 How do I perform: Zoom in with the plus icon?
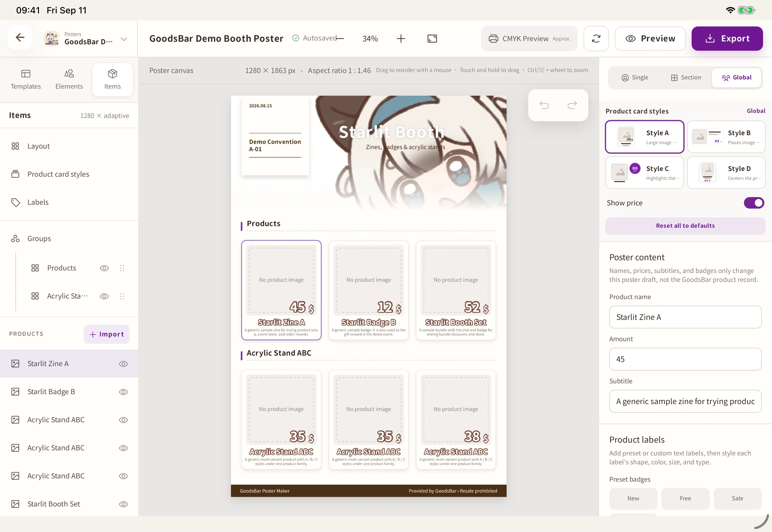(401, 39)
